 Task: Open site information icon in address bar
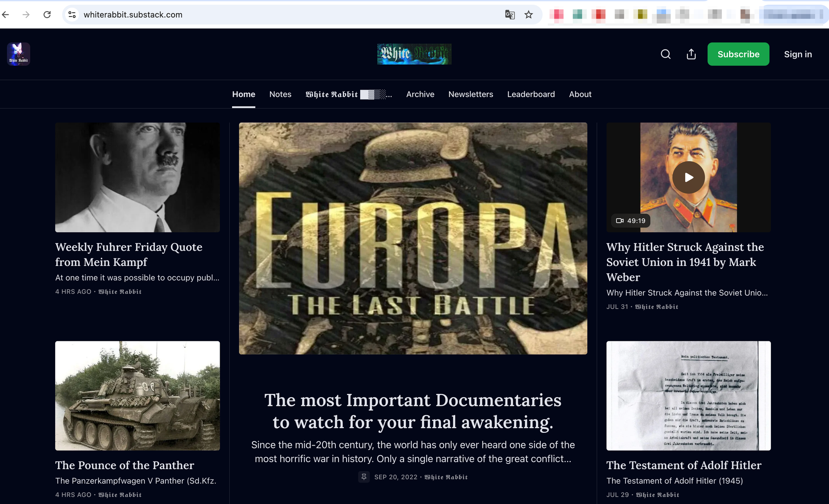pyautogui.click(x=72, y=15)
